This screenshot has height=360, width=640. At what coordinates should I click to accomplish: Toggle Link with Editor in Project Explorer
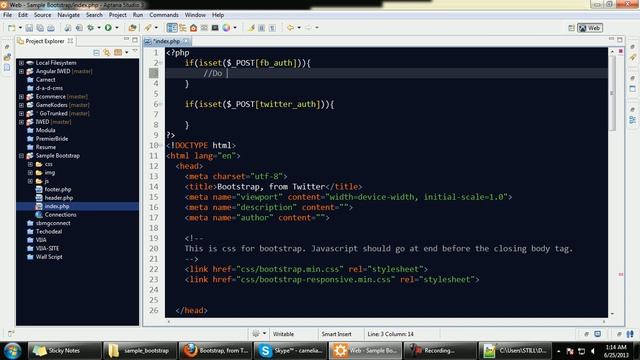pos(107,53)
